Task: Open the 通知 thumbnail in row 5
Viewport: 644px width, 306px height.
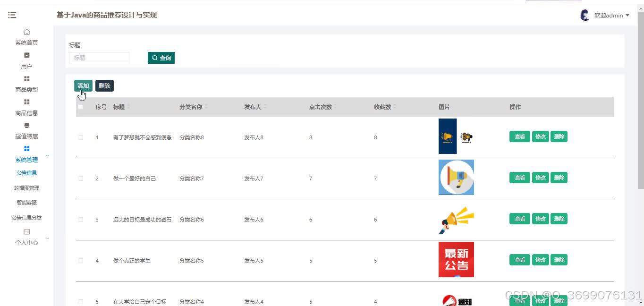Action: [457, 300]
